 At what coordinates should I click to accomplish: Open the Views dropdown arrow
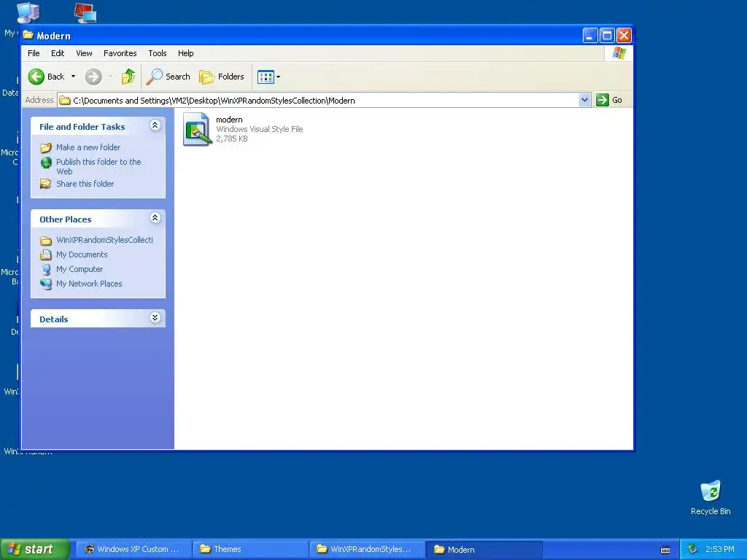tap(279, 77)
